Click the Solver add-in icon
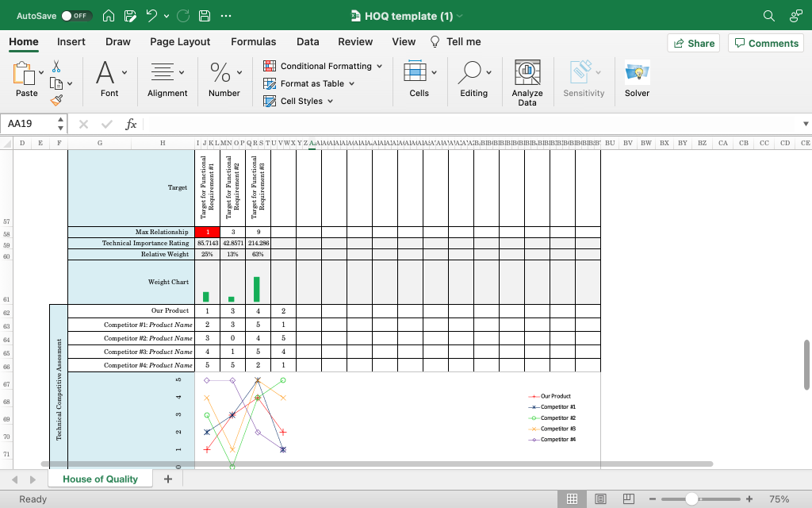The image size is (812, 508). click(637, 72)
